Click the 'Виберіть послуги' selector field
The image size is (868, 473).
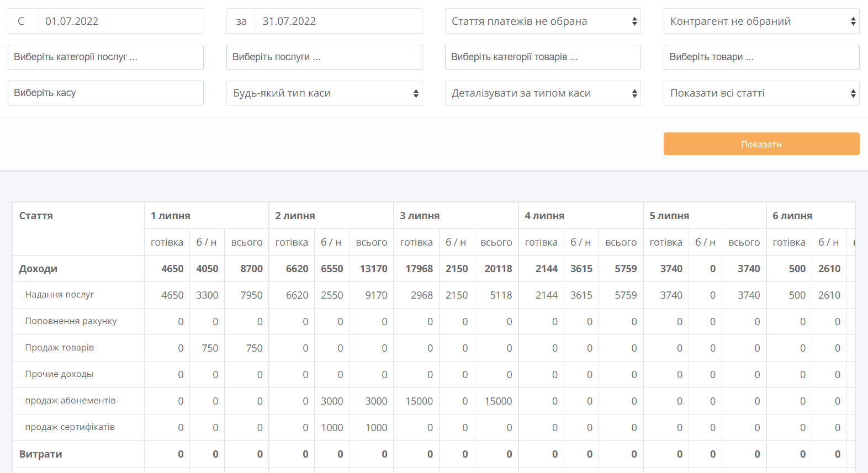tap(324, 57)
